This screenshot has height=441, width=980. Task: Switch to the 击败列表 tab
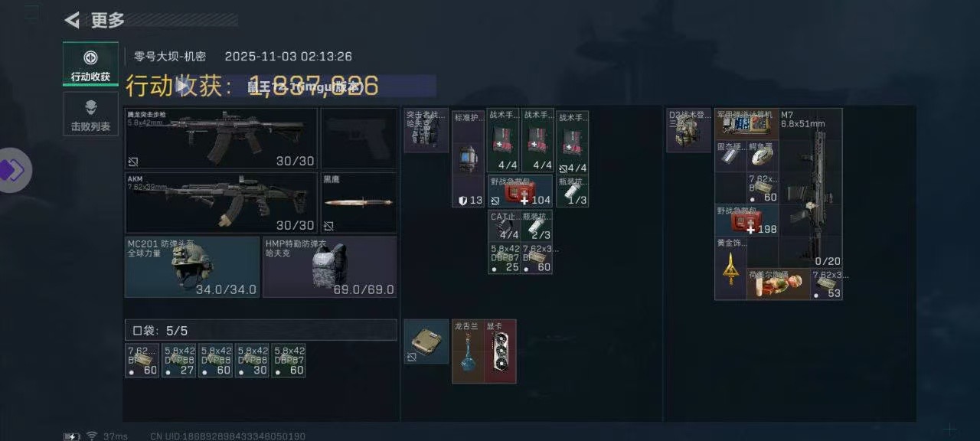point(90,114)
